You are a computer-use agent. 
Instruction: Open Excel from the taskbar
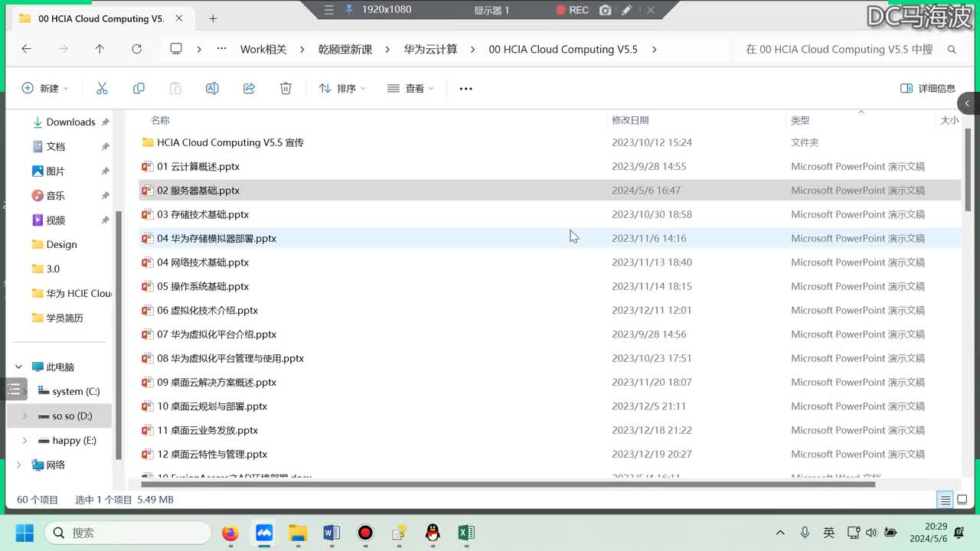click(466, 533)
